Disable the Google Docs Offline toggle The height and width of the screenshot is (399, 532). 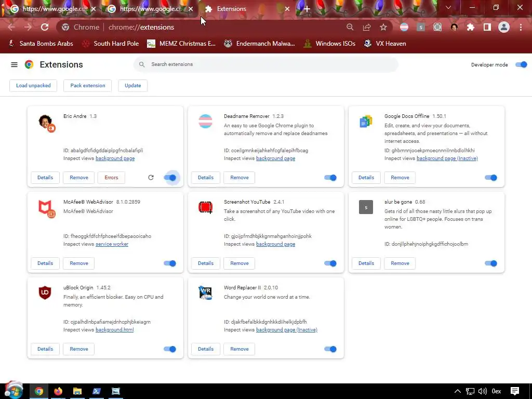pos(490,178)
